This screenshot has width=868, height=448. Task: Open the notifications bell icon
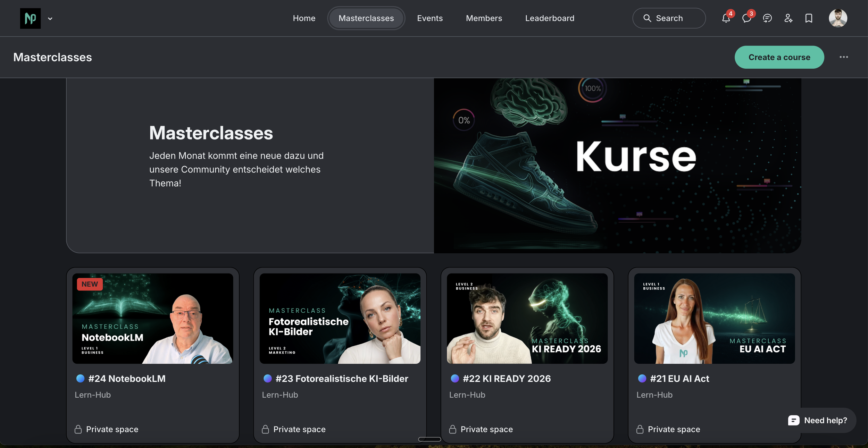tap(726, 18)
